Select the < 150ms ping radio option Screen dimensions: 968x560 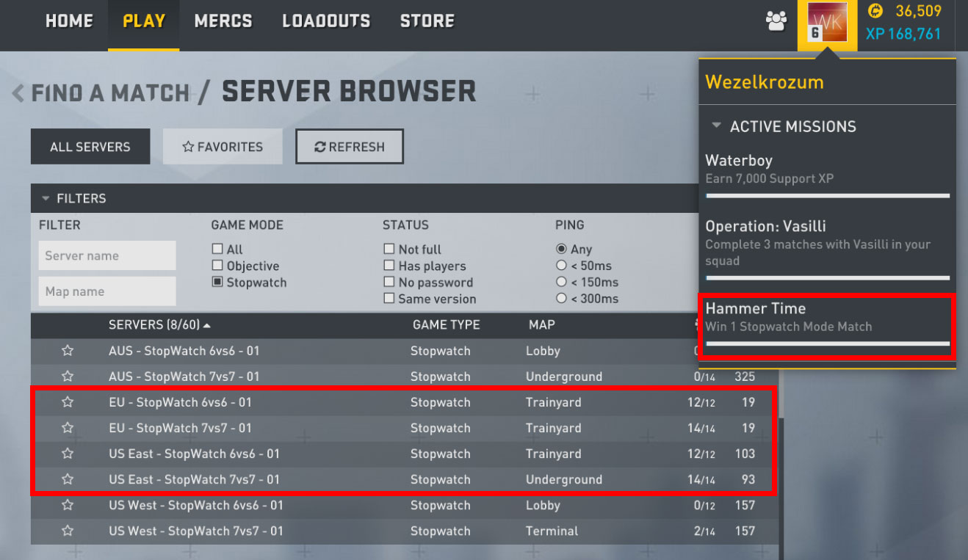click(x=562, y=283)
